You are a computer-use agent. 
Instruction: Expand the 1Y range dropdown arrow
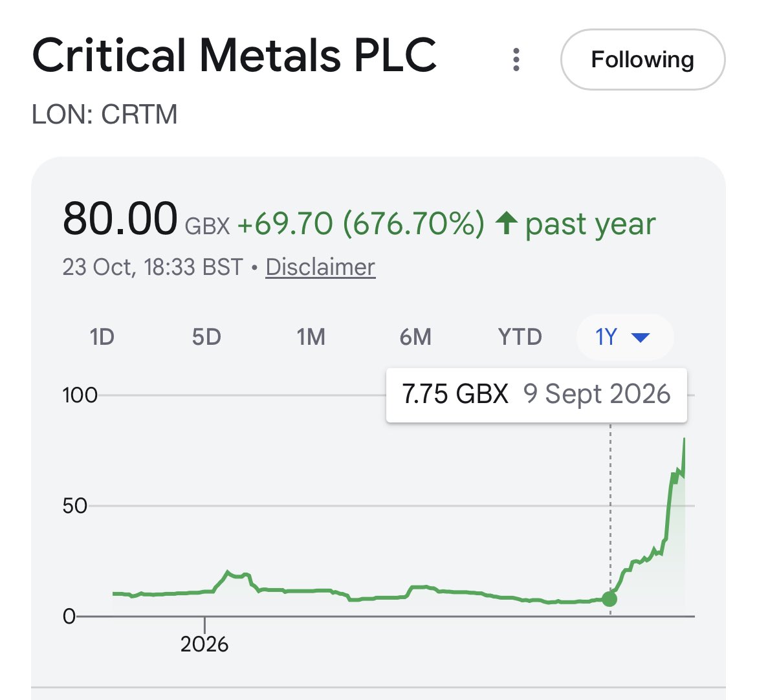click(641, 338)
